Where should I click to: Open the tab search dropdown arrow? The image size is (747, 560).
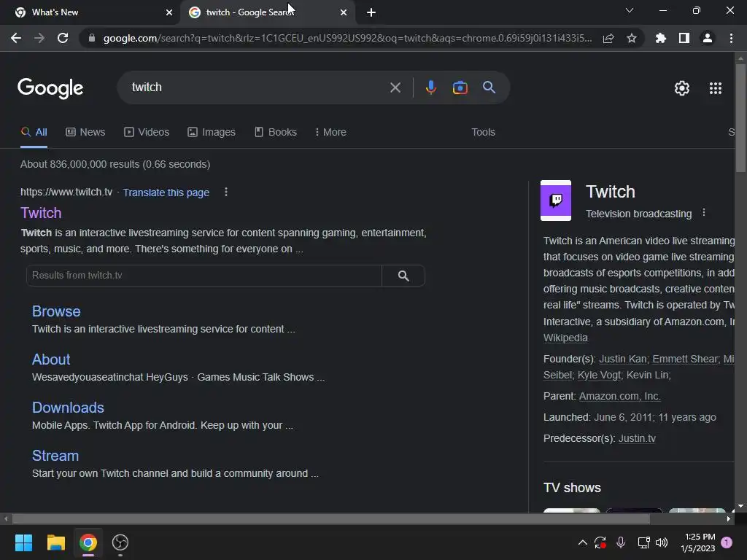pyautogui.click(x=630, y=10)
